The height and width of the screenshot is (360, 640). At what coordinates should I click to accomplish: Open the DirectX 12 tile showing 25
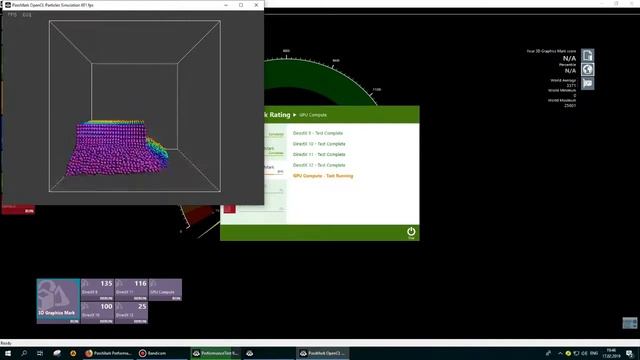coord(131,313)
